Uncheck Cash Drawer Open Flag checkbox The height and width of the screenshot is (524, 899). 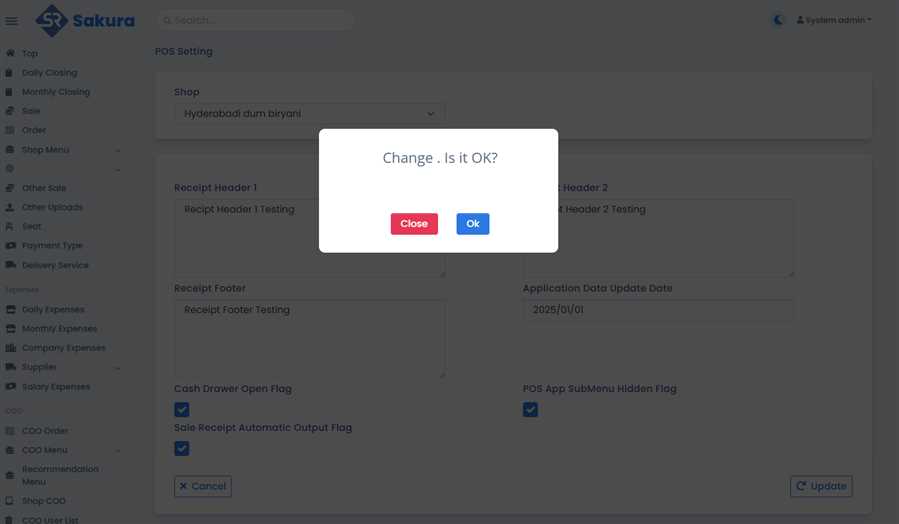(x=182, y=410)
